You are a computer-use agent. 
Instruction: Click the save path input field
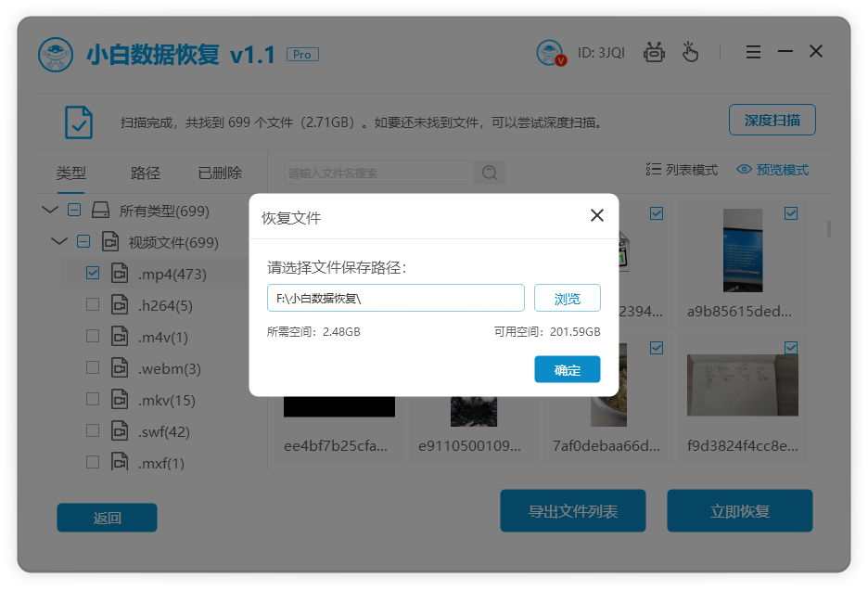click(396, 298)
